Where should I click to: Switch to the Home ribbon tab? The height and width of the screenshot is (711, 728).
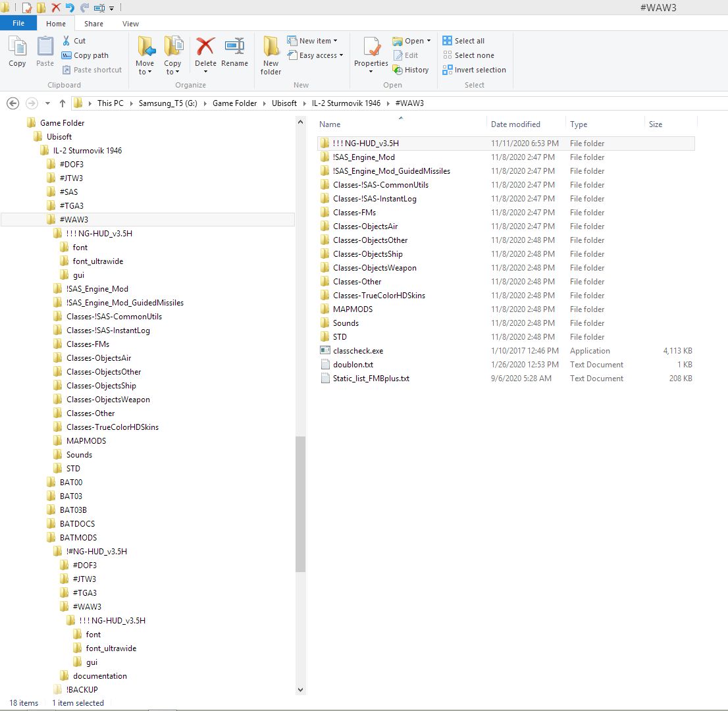click(56, 24)
